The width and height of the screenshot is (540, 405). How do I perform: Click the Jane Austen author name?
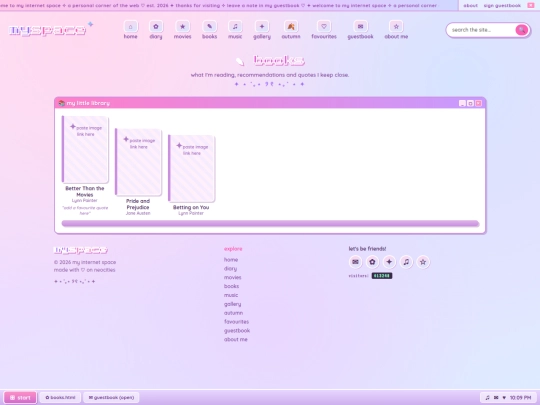pos(138,213)
